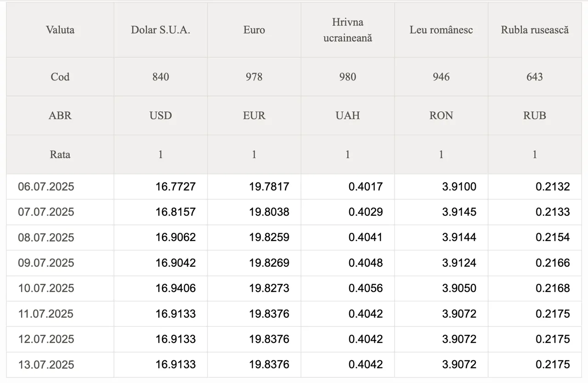Image resolution: width=588 pixels, height=383 pixels.
Task: Click the Hrivna ucraineană header cell
Action: pos(348,30)
